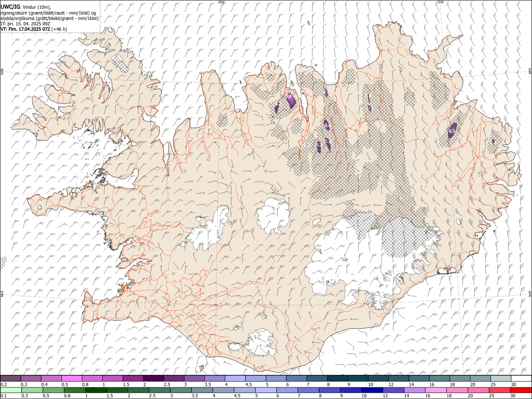Click lower legend light purple swatch between 14 and 16

coord(415,390)
